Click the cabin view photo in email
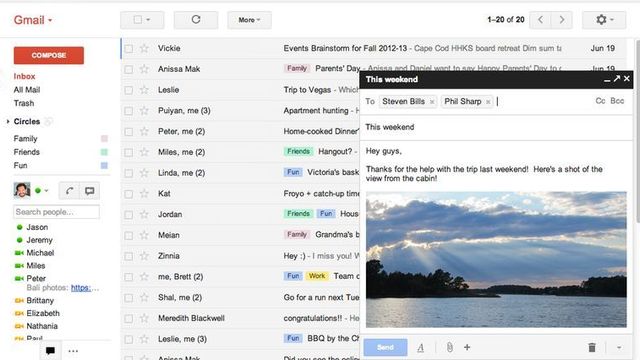This screenshot has height=360, width=640. [x=496, y=260]
